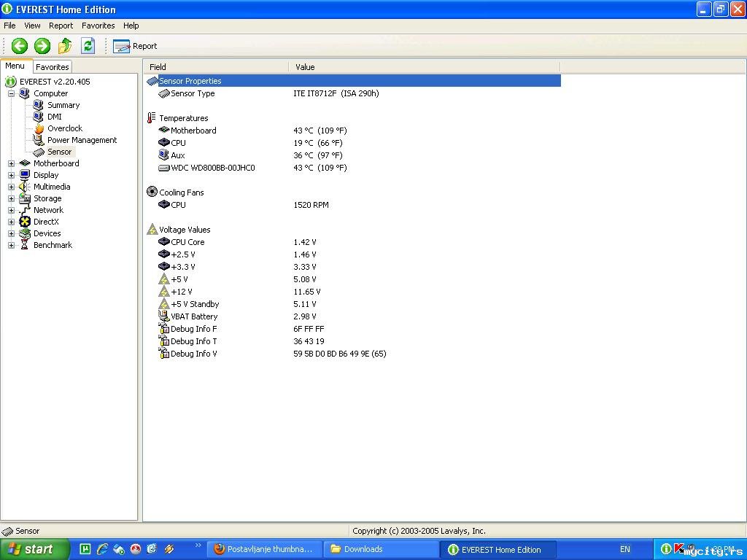This screenshot has height=560, width=747.
Task: Select the Debug Info V row
Action: 354,354
